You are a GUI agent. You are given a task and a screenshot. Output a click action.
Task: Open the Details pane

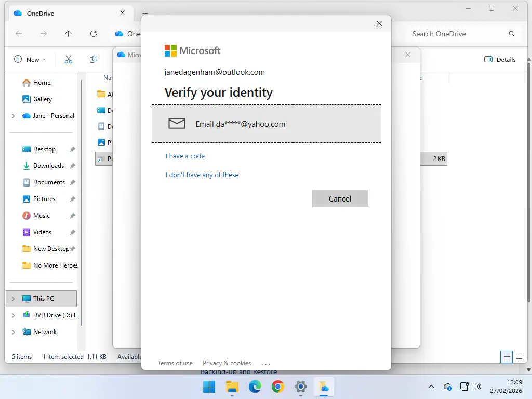[499, 59]
